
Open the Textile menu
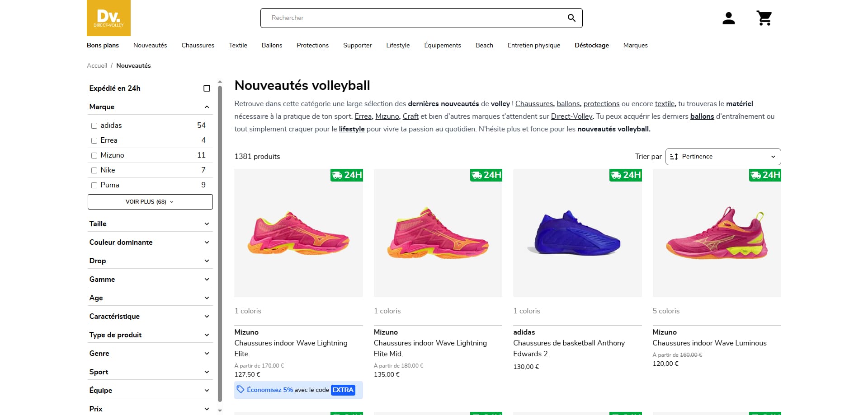coord(238,45)
